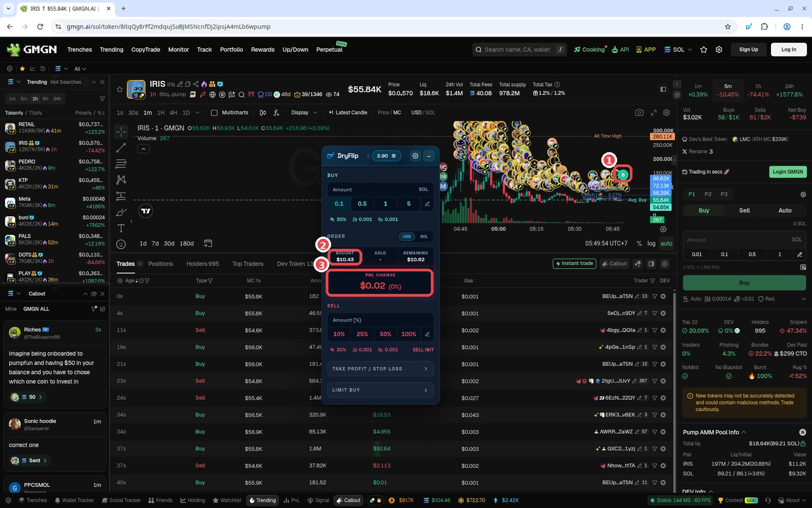The height and width of the screenshot is (508, 812).
Task: Favorite the IRIS token with the star
Action: [120, 89]
